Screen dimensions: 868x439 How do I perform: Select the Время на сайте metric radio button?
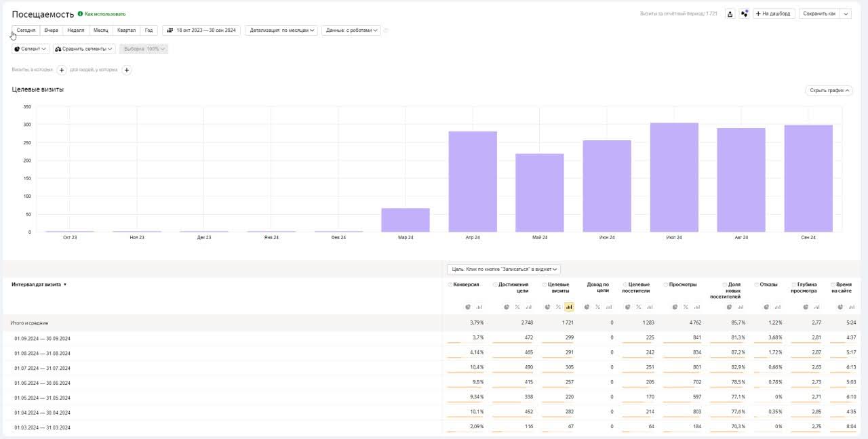[x=833, y=285]
